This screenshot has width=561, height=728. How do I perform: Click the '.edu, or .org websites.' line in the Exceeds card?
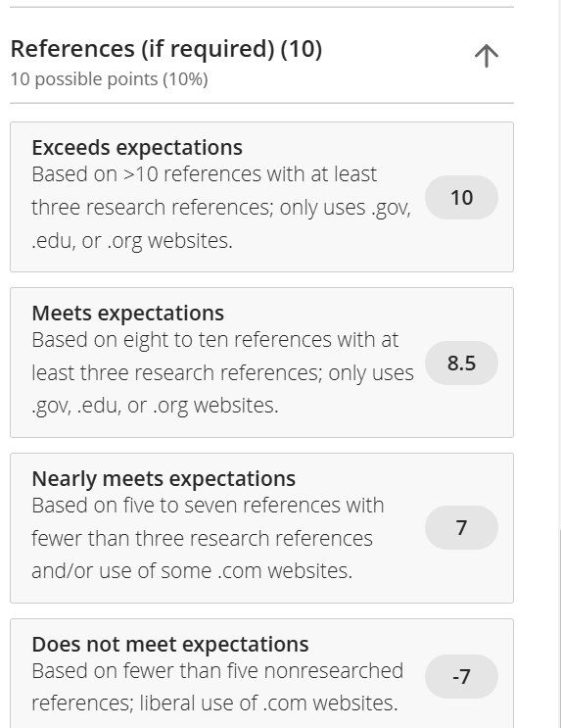point(132,240)
